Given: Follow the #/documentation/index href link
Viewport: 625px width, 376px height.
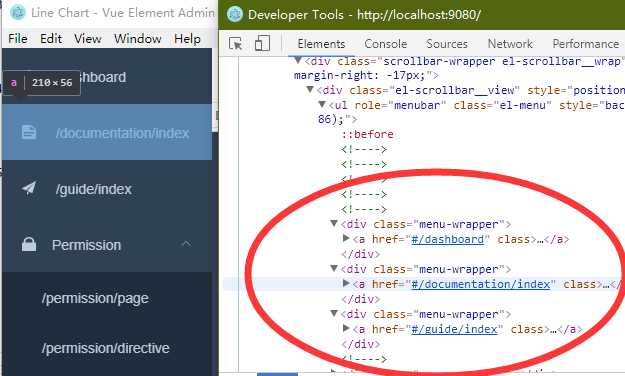Looking at the screenshot, I should pos(480,284).
